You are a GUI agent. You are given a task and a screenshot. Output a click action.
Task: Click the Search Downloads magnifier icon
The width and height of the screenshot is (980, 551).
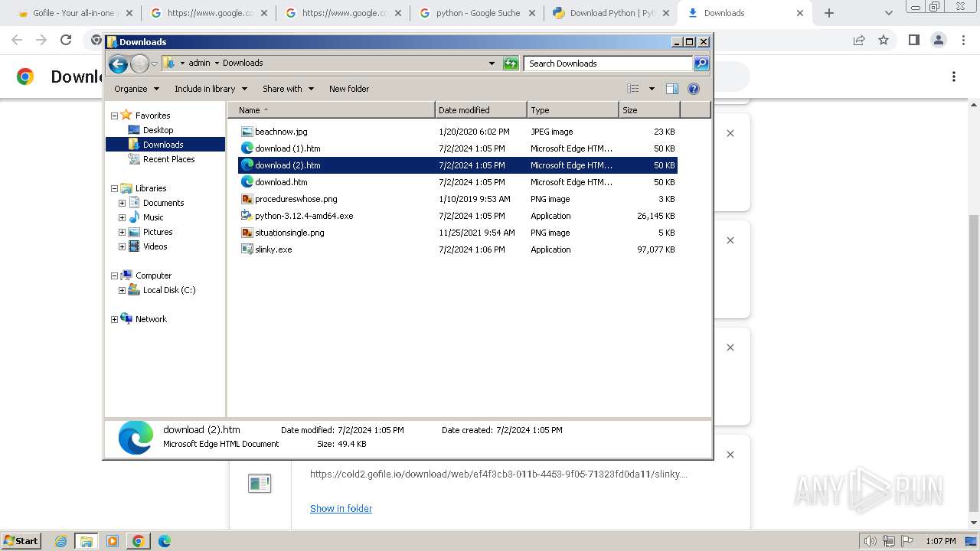701,64
